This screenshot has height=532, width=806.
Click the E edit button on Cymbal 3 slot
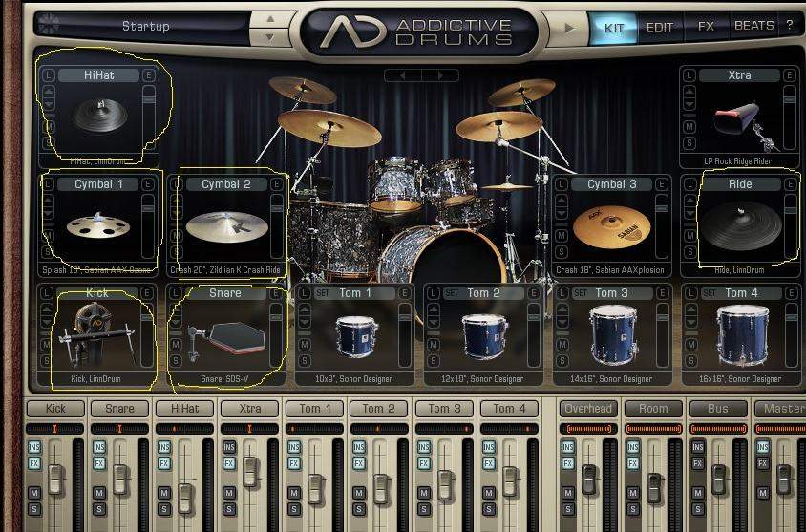pos(662,184)
